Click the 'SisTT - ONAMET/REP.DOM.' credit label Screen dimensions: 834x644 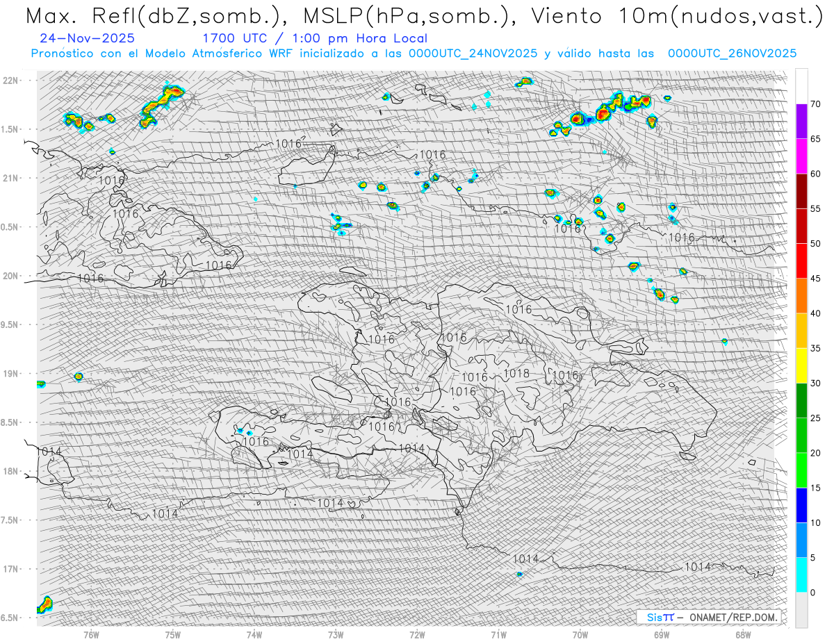pos(710,617)
